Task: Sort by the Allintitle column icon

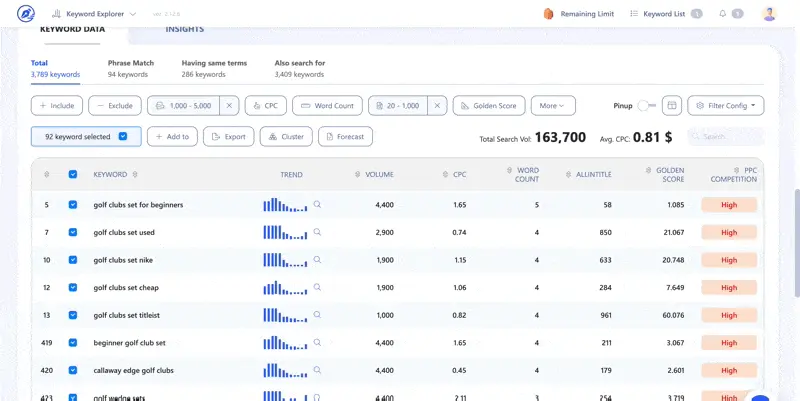Action: (x=568, y=174)
